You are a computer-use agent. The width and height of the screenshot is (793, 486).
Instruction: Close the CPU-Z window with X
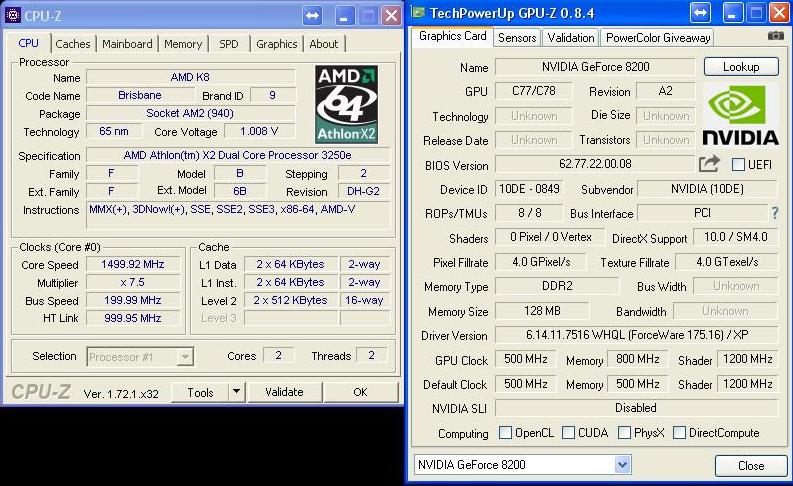pyautogui.click(x=391, y=16)
